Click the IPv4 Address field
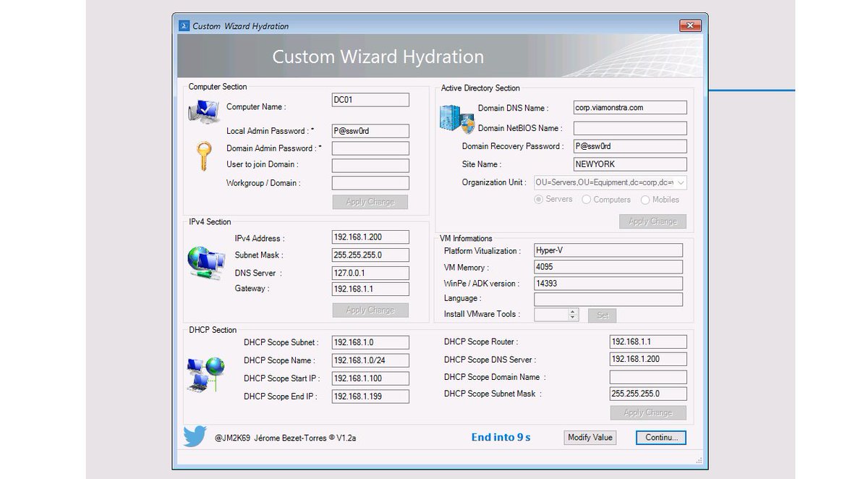This screenshot has height=479, width=868. (x=370, y=237)
